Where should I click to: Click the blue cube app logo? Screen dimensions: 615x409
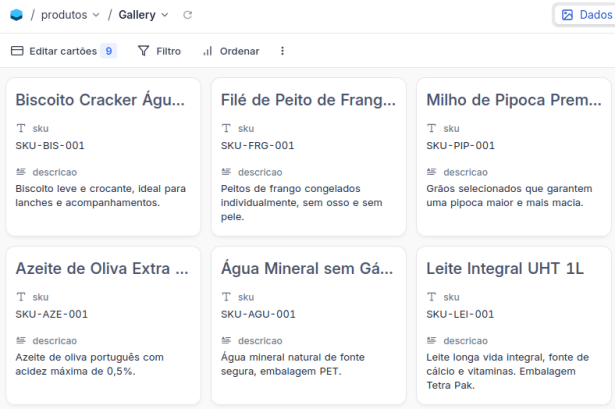tap(16, 15)
